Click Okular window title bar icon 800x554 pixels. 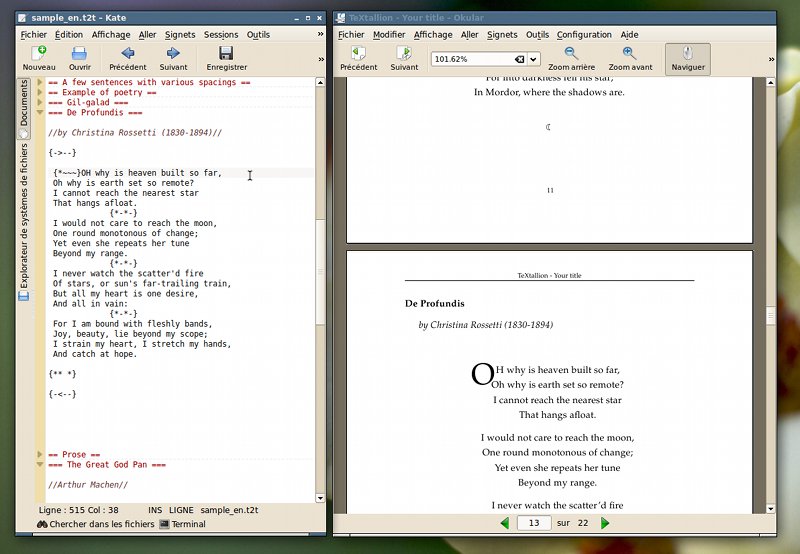point(340,18)
